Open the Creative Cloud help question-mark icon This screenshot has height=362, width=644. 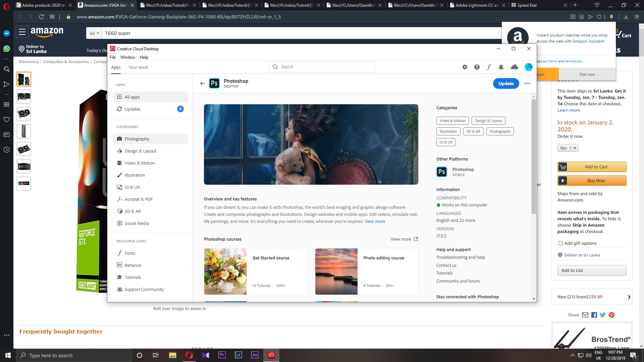477,67
